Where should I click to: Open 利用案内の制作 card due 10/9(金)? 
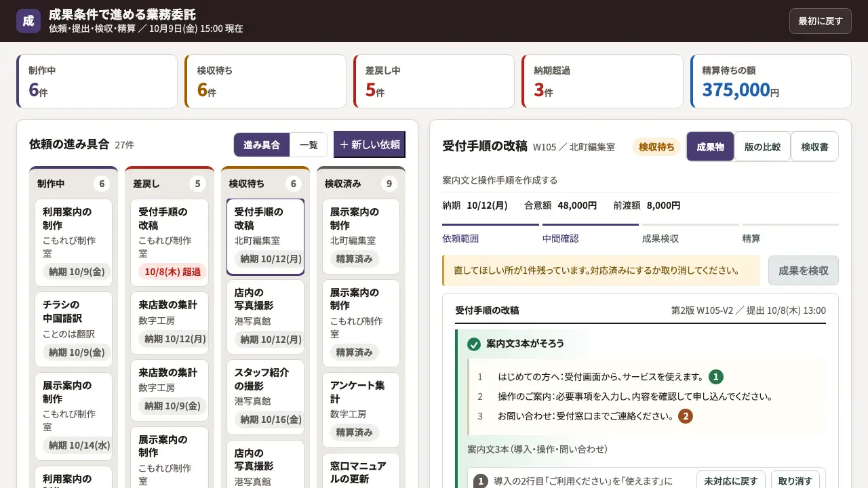pos(73,243)
